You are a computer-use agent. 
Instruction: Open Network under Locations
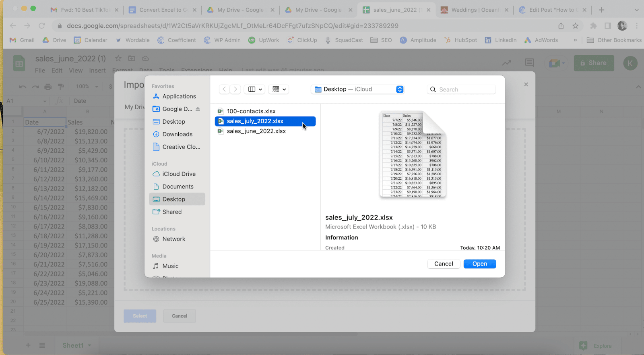[x=173, y=239]
